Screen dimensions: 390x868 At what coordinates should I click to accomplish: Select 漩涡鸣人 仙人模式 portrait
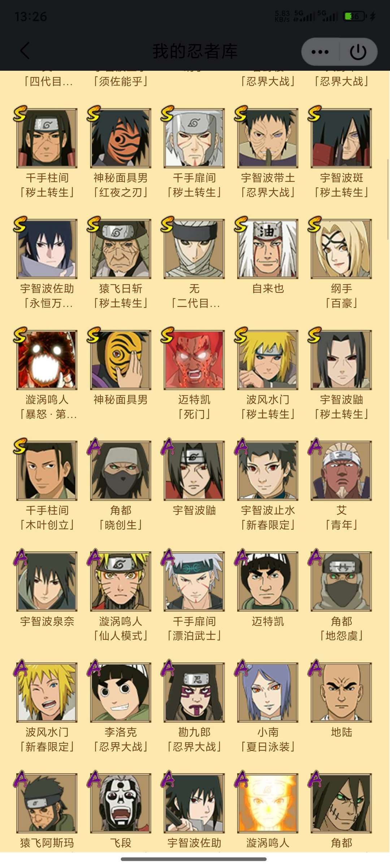click(x=121, y=582)
